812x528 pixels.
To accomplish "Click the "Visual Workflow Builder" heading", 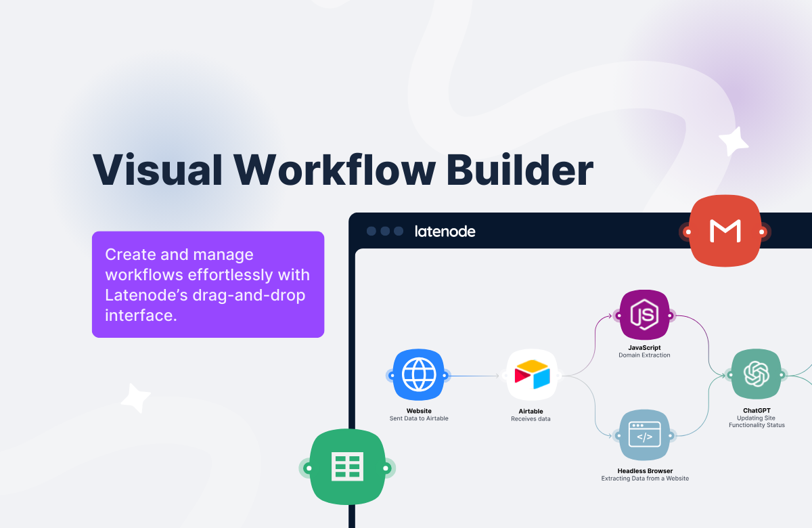I will [x=342, y=169].
